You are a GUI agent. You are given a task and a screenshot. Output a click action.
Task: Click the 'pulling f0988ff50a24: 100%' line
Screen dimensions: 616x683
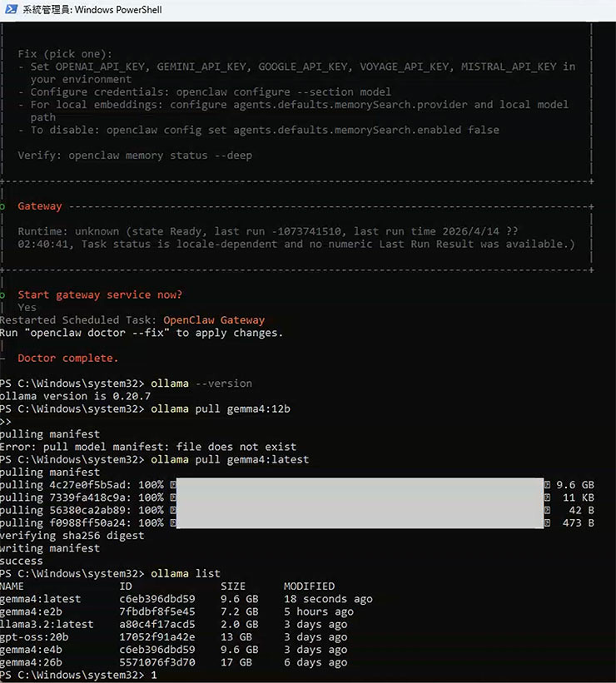click(82, 522)
